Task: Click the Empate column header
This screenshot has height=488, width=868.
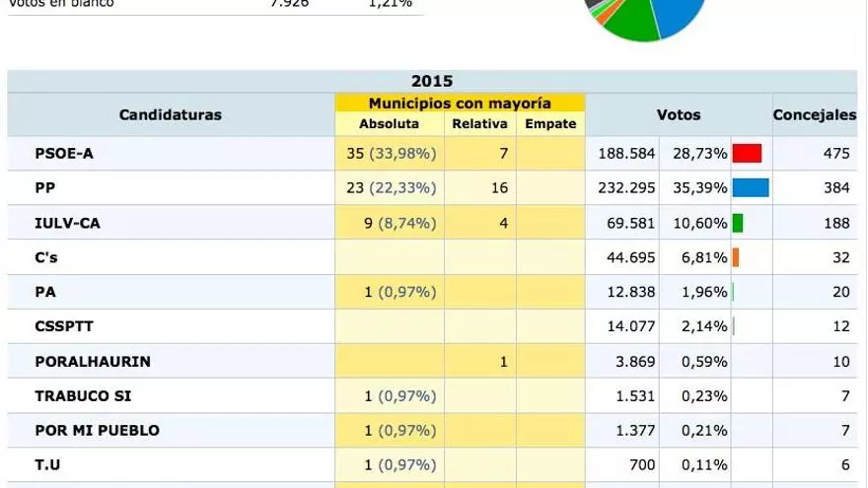Action: click(x=550, y=124)
